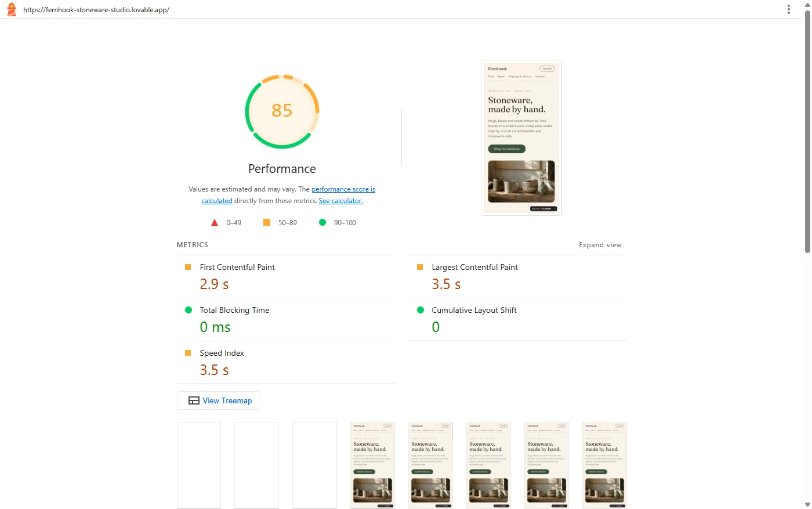The height and width of the screenshot is (509, 812).
Task: Click the METRICS section heading
Action: 193,245
